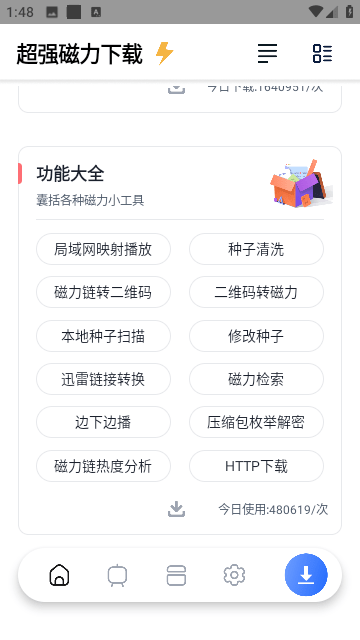Start 本地种子扫描
This screenshot has height=640, width=360.
point(103,336)
